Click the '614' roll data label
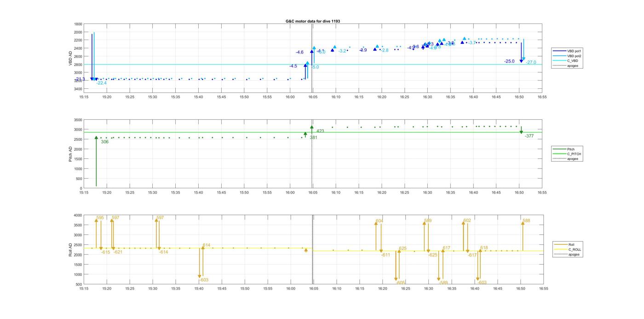The height and width of the screenshot is (319, 644). pos(206,245)
